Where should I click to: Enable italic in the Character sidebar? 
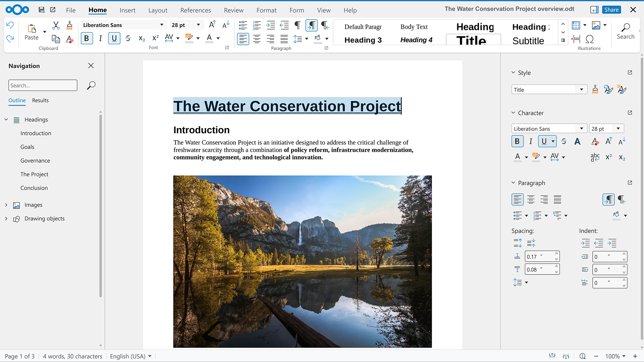531,141
